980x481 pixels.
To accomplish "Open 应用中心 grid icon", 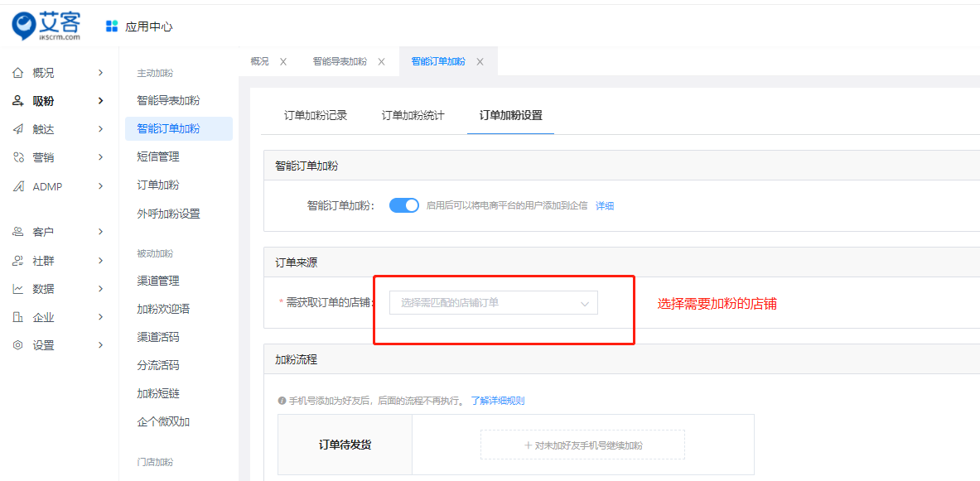I will coord(112,26).
